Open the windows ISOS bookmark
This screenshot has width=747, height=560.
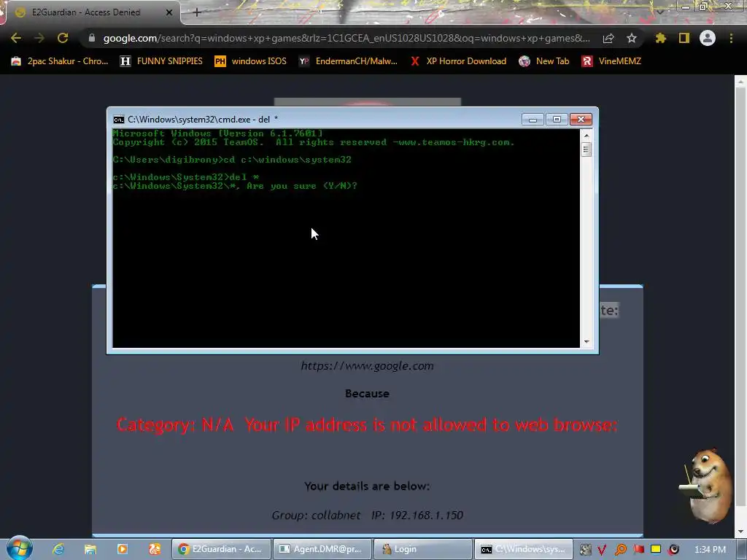(x=251, y=61)
